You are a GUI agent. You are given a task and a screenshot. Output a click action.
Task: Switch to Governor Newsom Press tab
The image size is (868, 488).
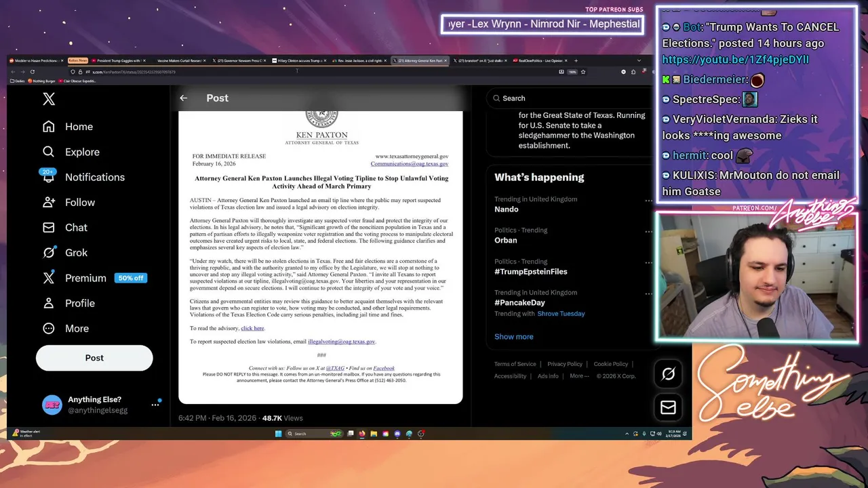[240, 60]
